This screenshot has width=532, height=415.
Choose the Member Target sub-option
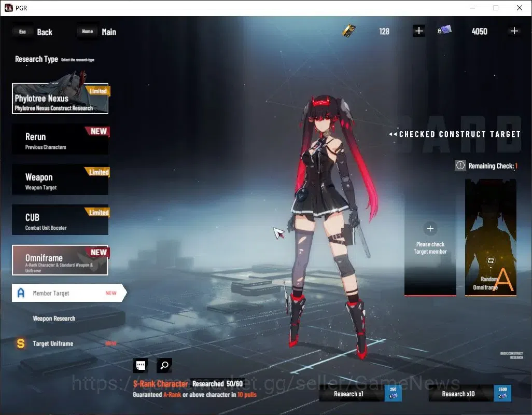pos(69,293)
